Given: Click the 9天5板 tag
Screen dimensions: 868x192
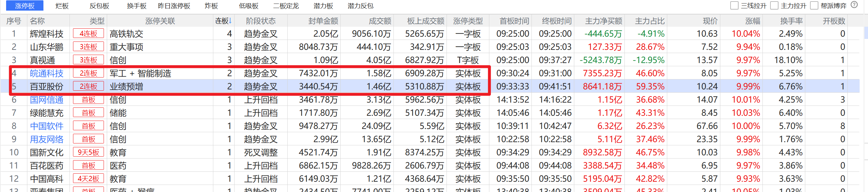Looking at the screenshot, I should pyautogui.click(x=88, y=152).
